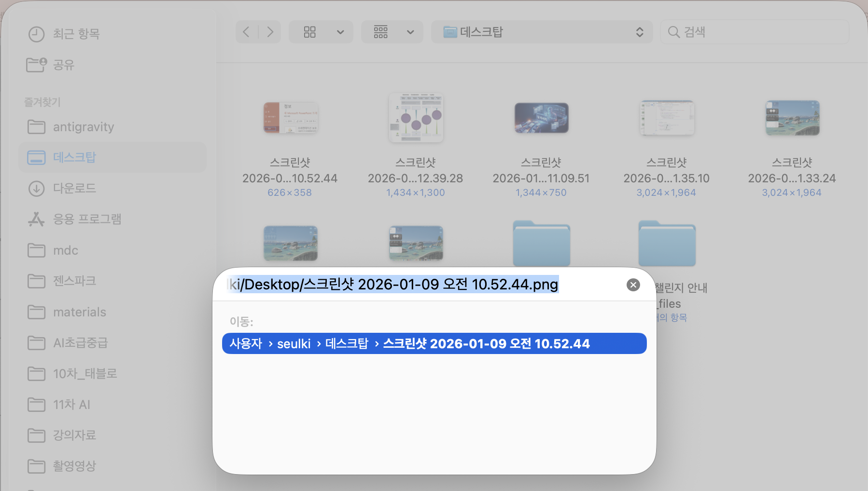
Task: Click the forward navigation arrow
Action: tap(270, 31)
